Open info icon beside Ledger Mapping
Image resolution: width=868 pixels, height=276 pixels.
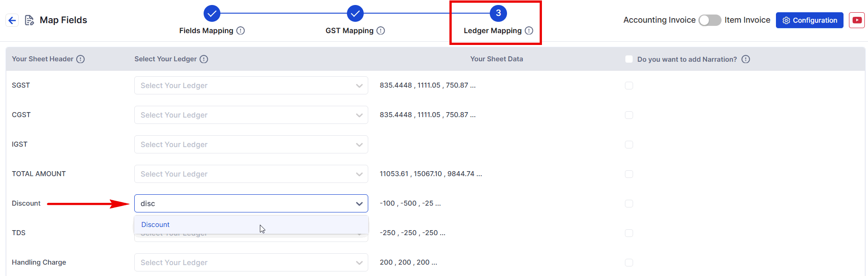(529, 30)
